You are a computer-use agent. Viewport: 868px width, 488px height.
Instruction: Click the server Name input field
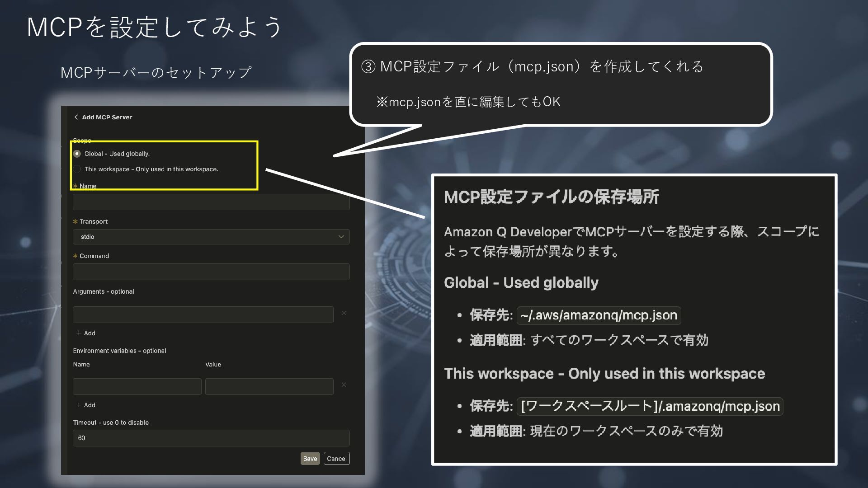tap(211, 202)
